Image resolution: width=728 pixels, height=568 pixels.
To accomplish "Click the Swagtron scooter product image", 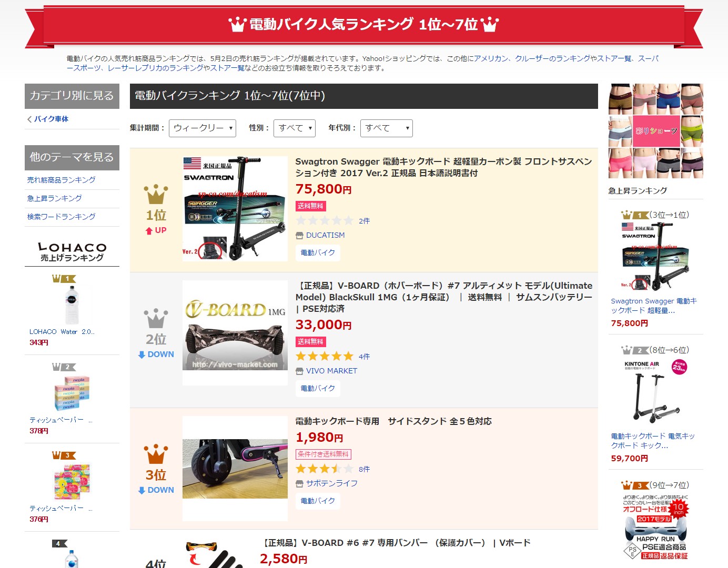I will (235, 209).
